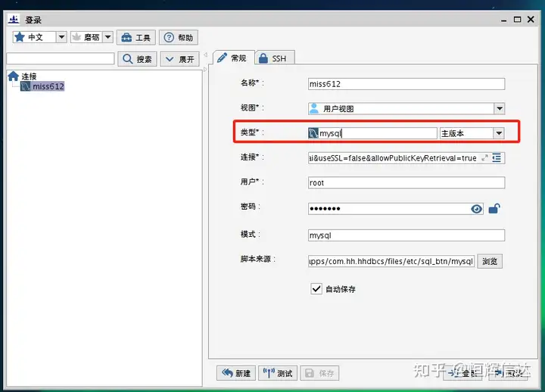Switch to the 常规 tab
The width and height of the screenshot is (545, 392).
coord(233,58)
